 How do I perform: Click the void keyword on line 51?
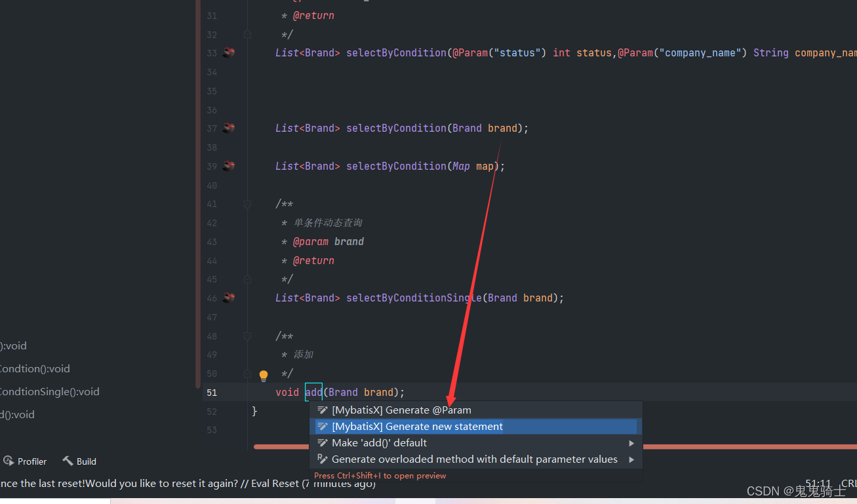pos(287,392)
